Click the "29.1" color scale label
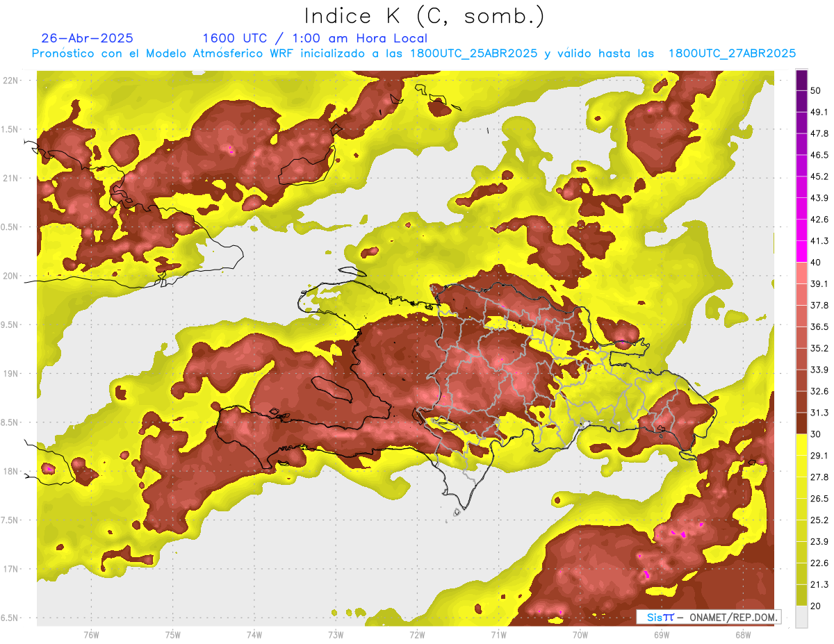834x644 pixels. coord(819,456)
